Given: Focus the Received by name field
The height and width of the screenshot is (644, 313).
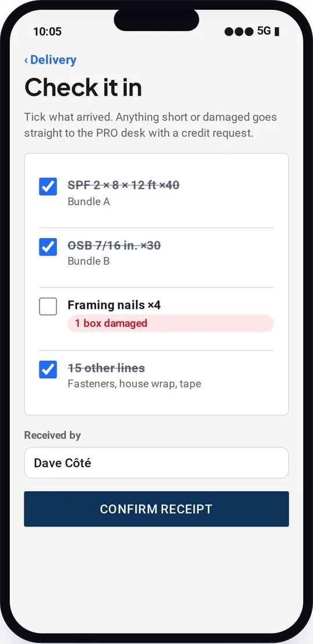Looking at the screenshot, I should coord(156,463).
